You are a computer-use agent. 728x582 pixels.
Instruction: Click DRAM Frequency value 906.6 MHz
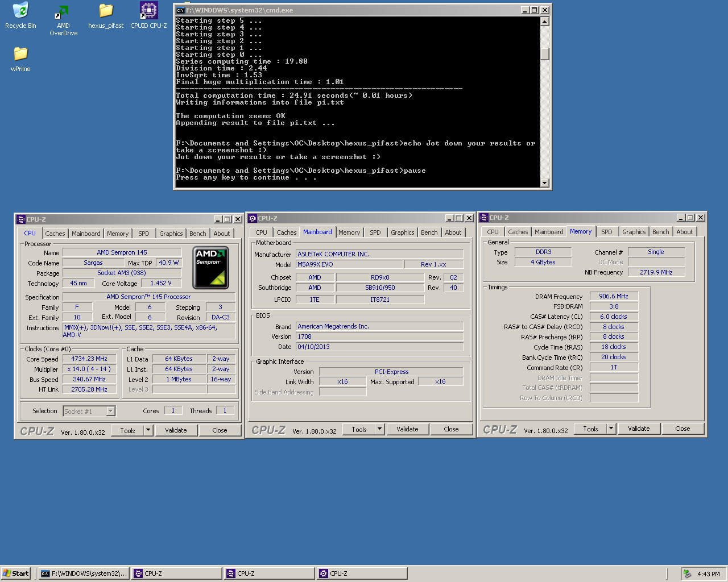point(614,296)
